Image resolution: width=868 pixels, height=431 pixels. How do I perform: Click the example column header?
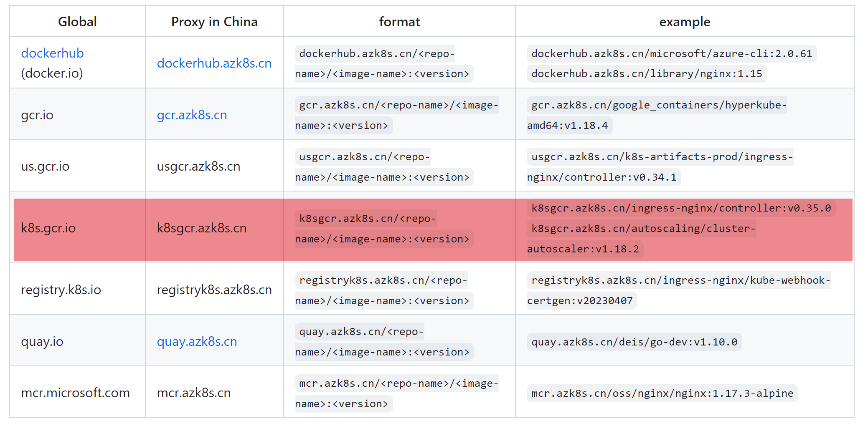tap(685, 22)
